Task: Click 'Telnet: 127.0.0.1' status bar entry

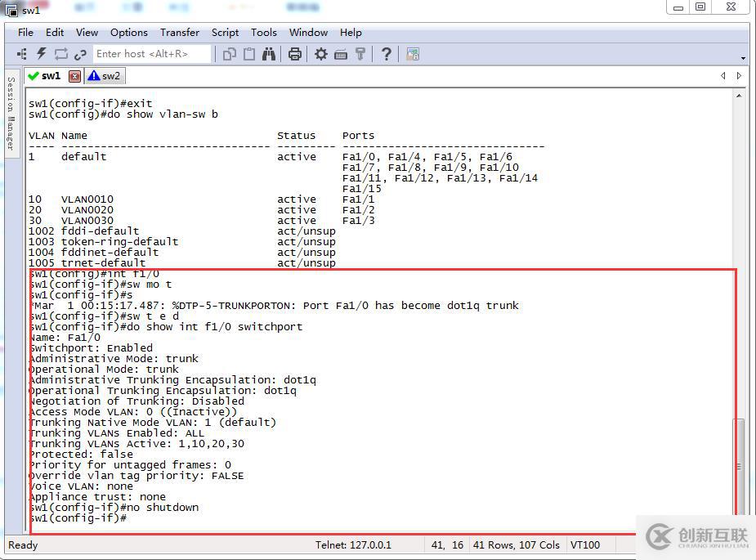Action: tap(353, 545)
